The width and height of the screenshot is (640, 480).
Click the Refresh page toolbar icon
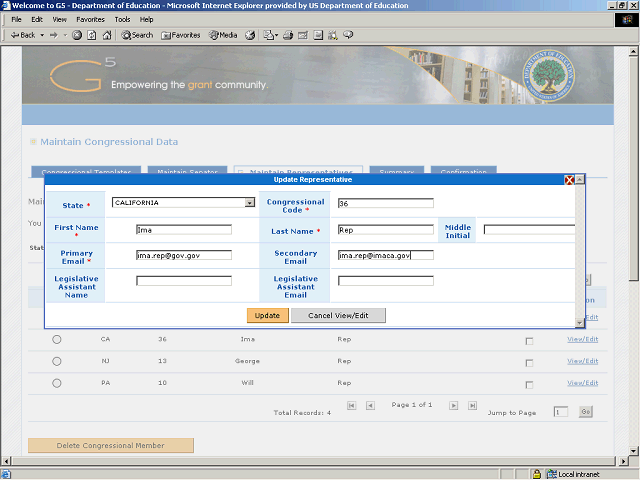92,35
